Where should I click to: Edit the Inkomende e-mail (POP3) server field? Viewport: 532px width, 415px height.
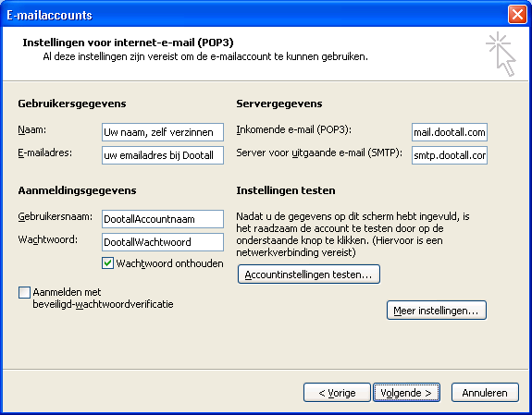click(450, 132)
